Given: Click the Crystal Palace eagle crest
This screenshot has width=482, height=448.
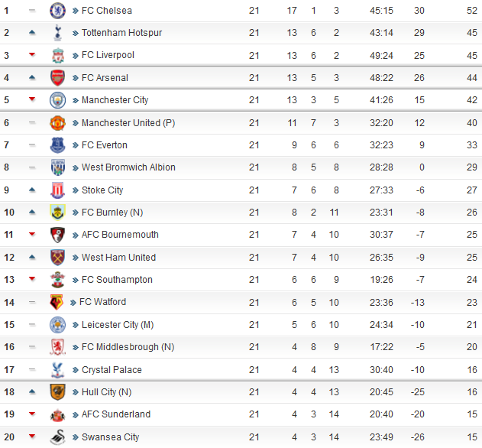Looking at the screenshot, I should pyautogui.click(x=57, y=369).
